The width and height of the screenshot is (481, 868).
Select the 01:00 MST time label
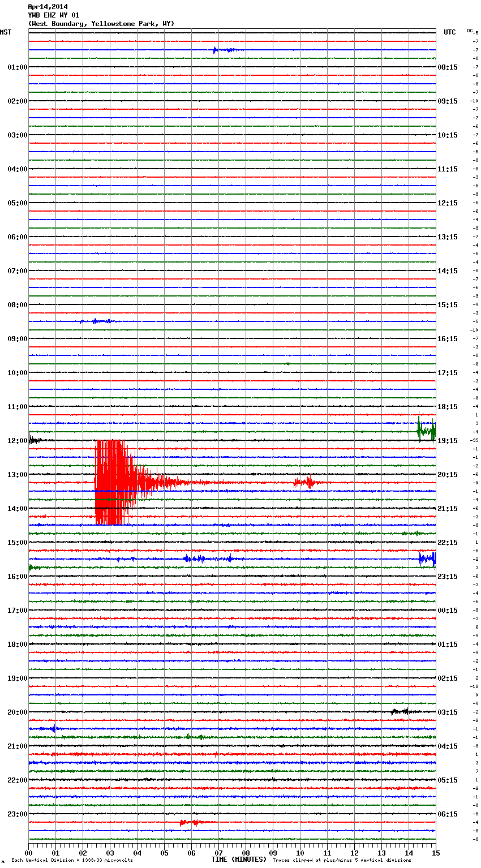click(x=17, y=67)
